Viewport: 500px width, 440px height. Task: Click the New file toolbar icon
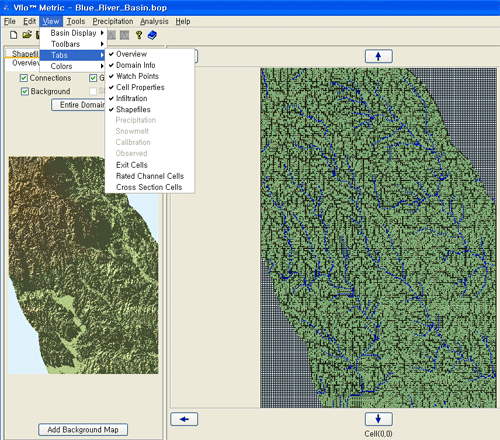pos(13,35)
